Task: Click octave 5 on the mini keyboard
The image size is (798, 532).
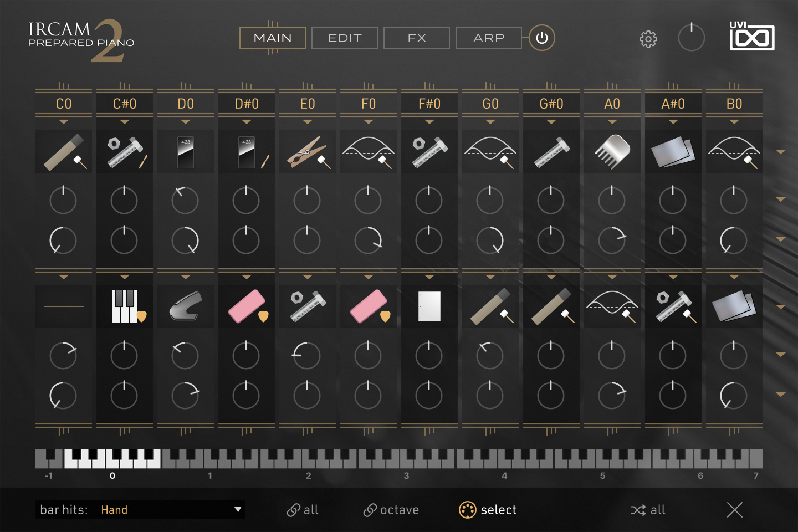Action: [x=603, y=458]
